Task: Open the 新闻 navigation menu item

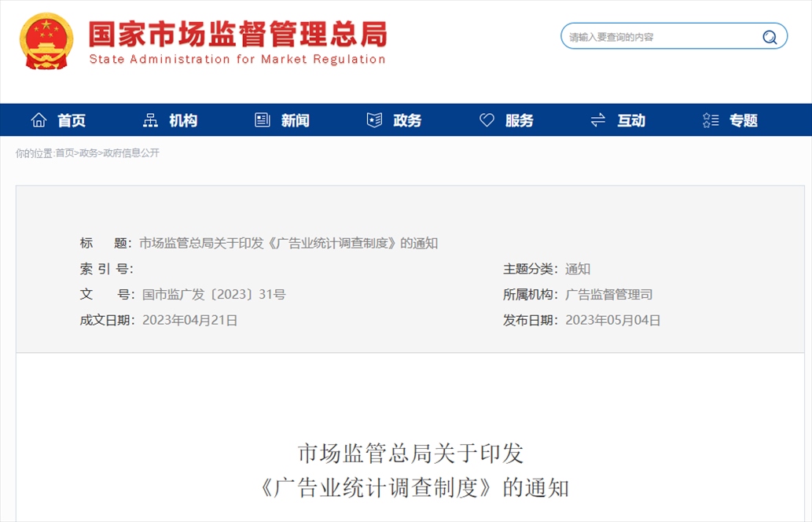Action: [x=296, y=120]
